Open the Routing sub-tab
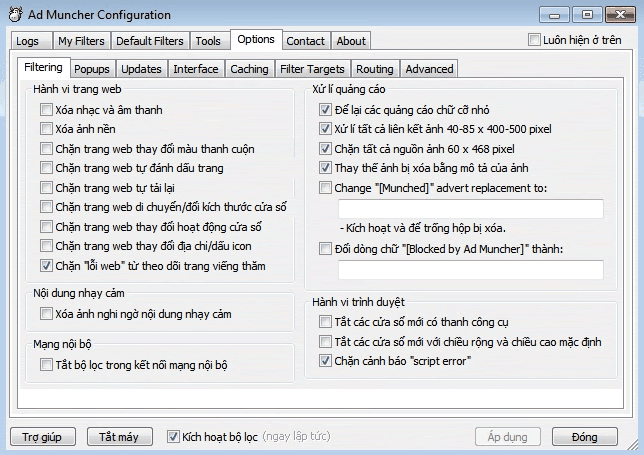The width and height of the screenshot is (644, 455). [x=375, y=69]
